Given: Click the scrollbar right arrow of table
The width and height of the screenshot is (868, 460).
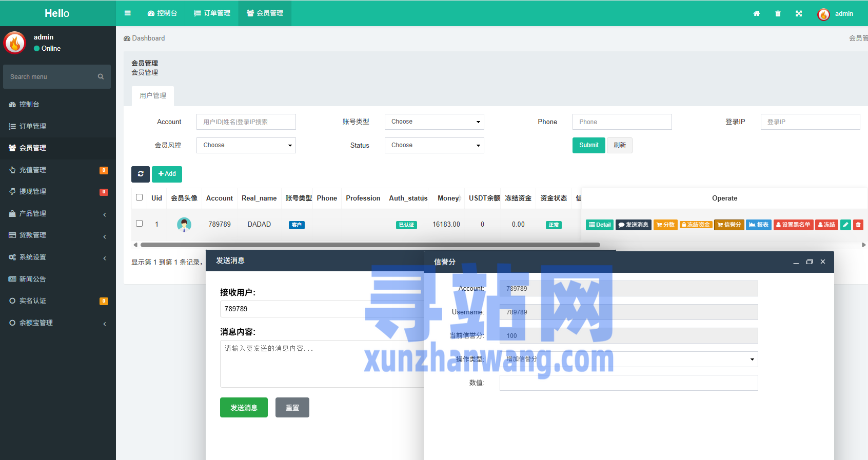Looking at the screenshot, I should point(863,245).
